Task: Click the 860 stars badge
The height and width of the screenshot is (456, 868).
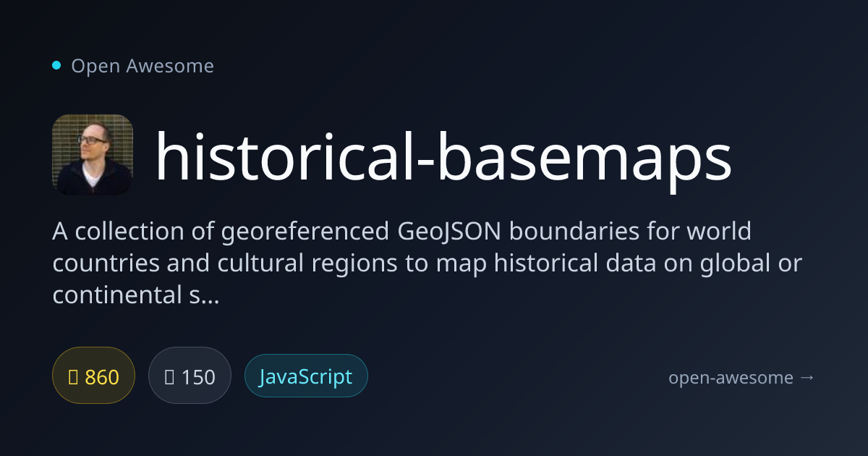Action: tap(94, 376)
